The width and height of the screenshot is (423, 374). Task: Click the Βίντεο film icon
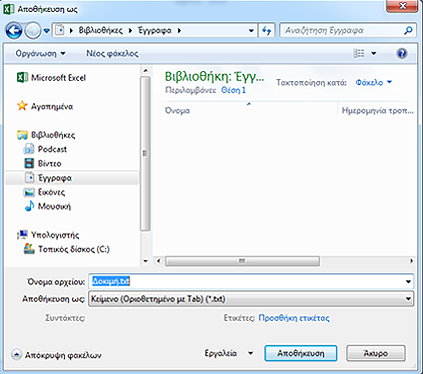(x=29, y=163)
